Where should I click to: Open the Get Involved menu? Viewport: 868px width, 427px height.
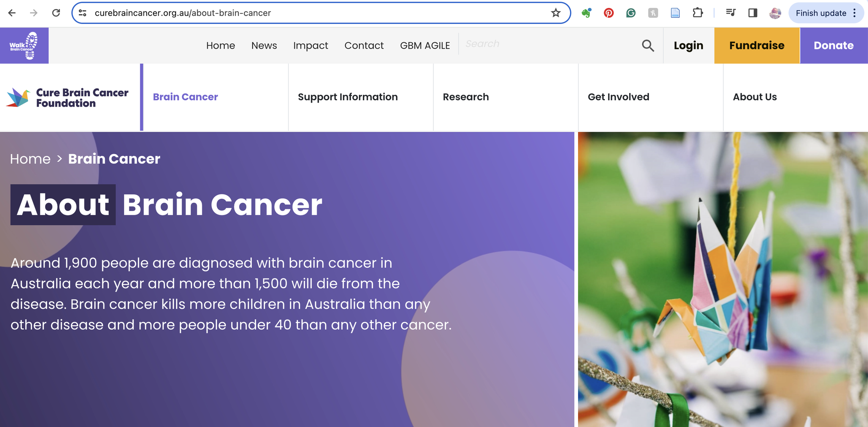click(618, 97)
